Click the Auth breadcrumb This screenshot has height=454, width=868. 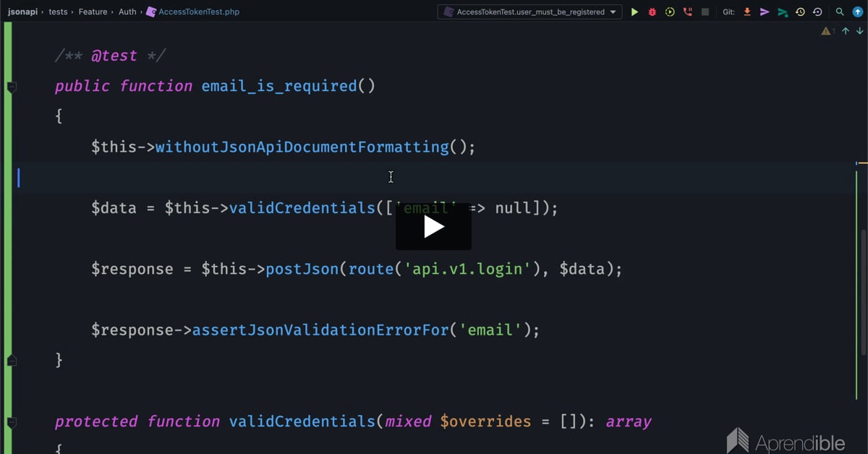pos(127,12)
